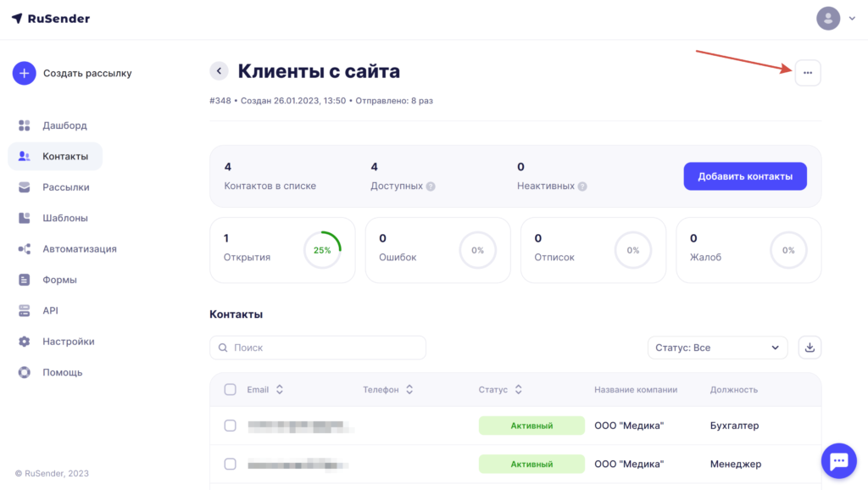The height and width of the screenshot is (490, 868).
Task: Sort contacts by Статус column arrows
Action: click(519, 390)
